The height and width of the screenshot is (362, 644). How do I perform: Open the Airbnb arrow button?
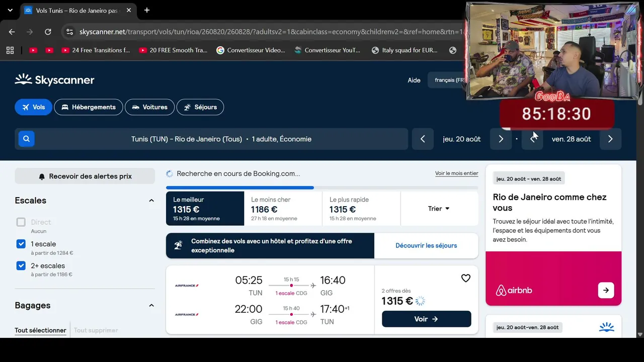point(606,290)
